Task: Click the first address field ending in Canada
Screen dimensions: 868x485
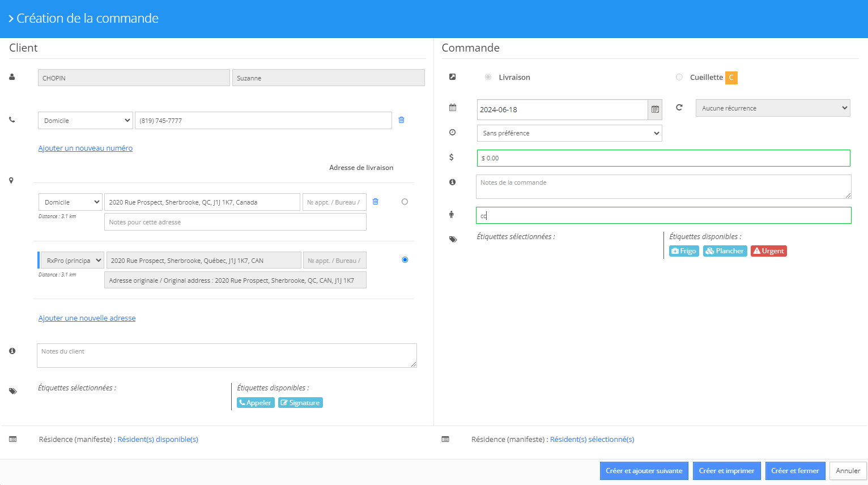Action: point(202,202)
